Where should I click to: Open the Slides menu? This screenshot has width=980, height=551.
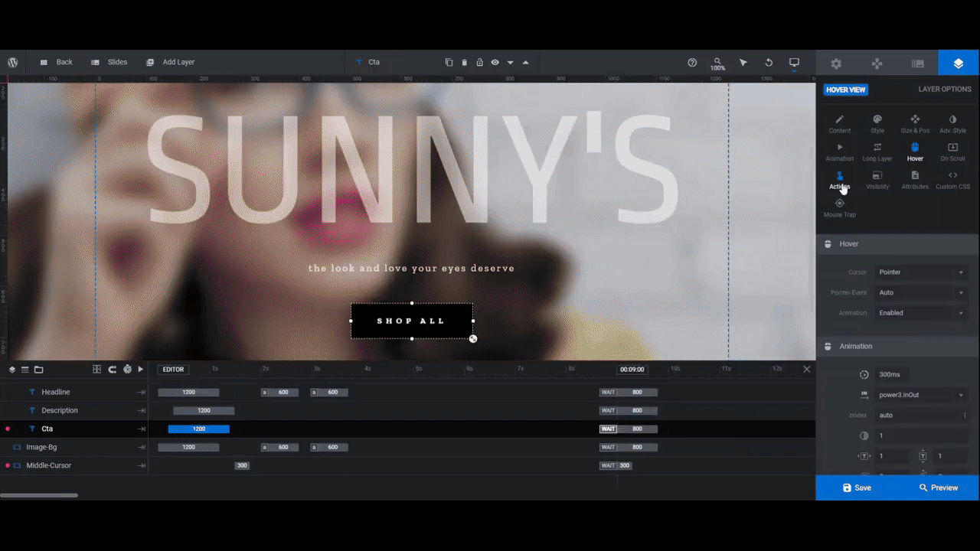click(109, 62)
